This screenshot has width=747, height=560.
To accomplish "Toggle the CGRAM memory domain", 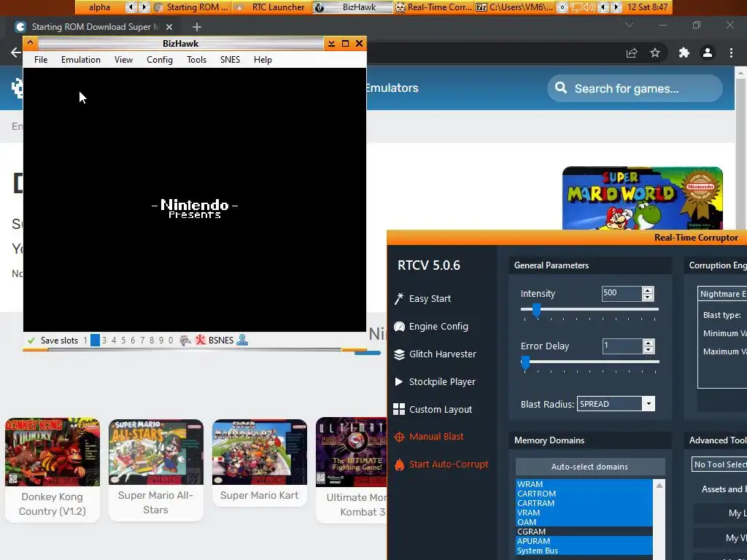I will tap(584, 532).
